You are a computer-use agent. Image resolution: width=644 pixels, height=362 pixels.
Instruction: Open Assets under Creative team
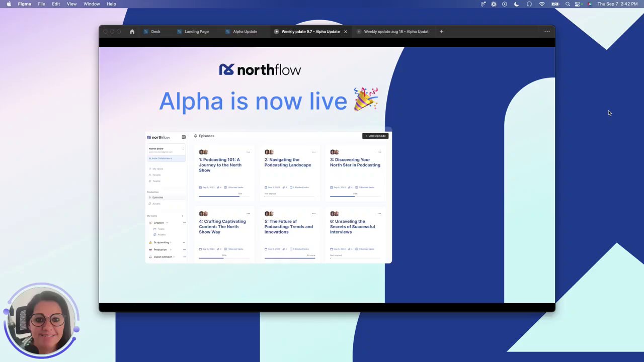point(160,235)
